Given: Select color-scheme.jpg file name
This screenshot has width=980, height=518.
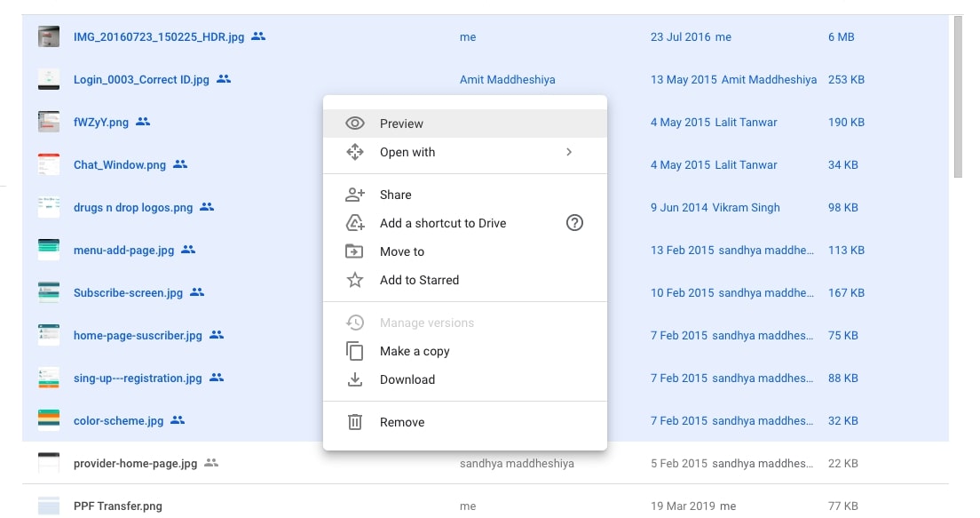Looking at the screenshot, I should [x=119, y=420].
